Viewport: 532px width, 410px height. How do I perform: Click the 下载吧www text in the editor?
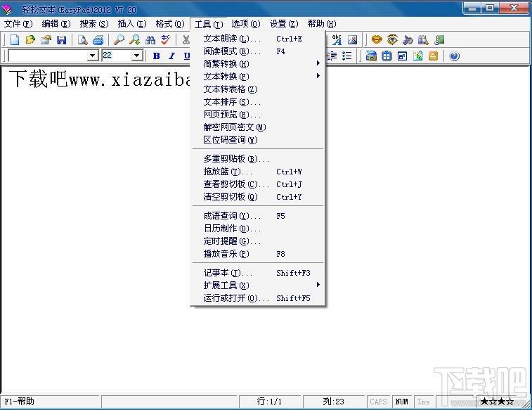coord(99,79)
